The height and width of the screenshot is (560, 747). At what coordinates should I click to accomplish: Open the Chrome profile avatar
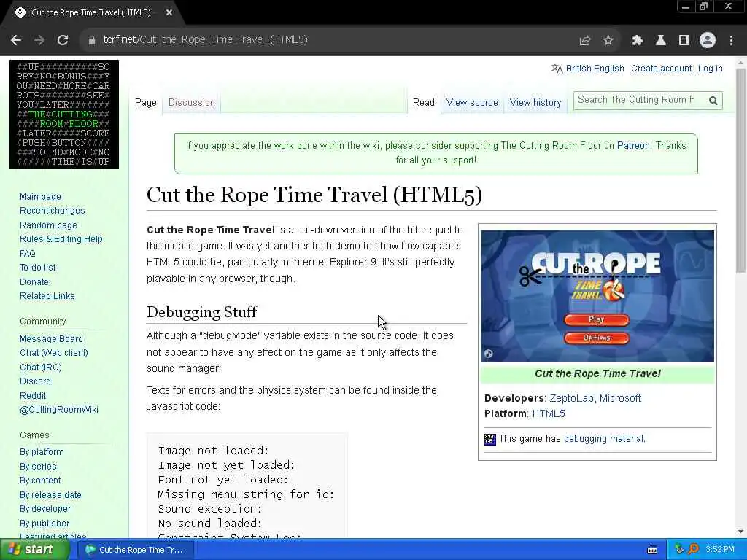[x=708, y=40]
